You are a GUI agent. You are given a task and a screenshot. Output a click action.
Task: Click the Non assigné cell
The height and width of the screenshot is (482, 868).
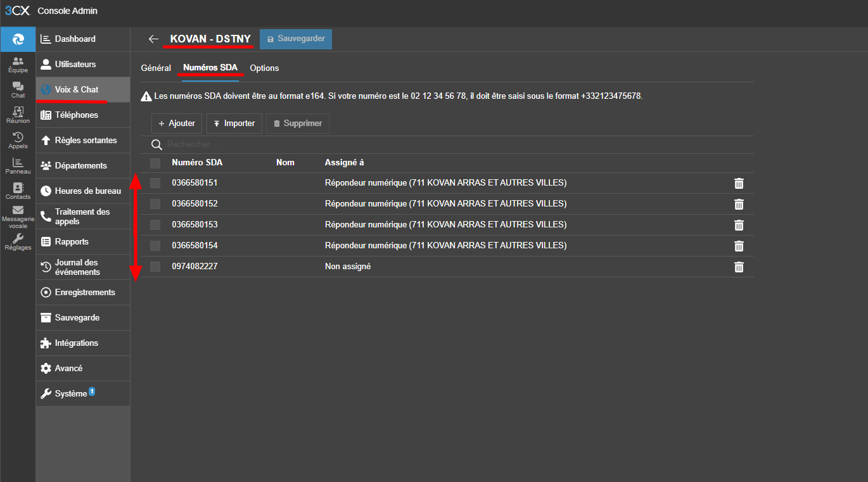click(348, 267)
